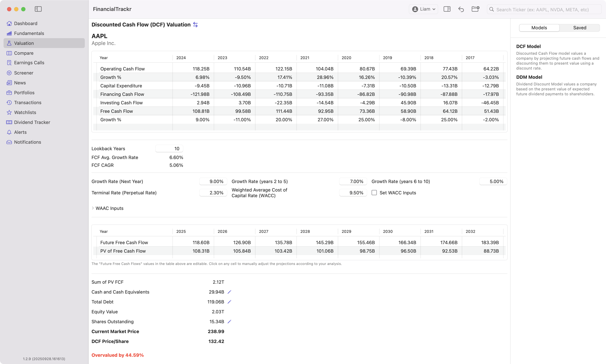Viewport: 606px width, 364px height.
Task: Click the add folder icon
Action: click(475, 9)
